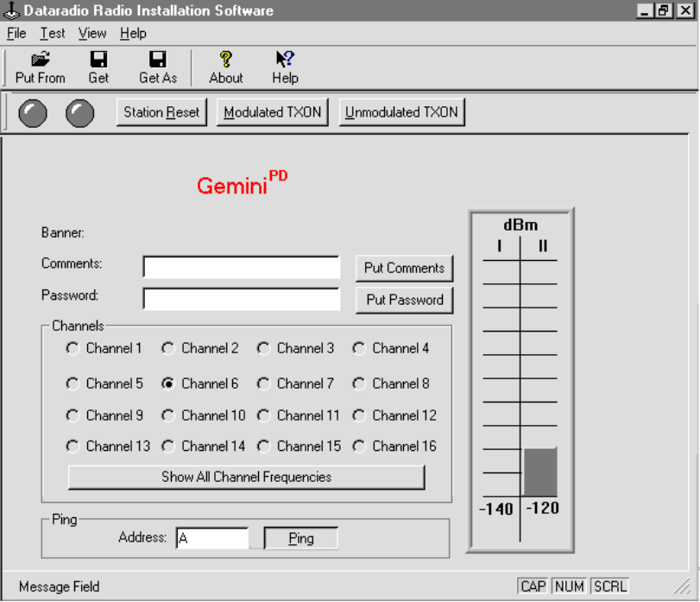Open the View menu
This screenshot has width=700, height=602.
92,34
